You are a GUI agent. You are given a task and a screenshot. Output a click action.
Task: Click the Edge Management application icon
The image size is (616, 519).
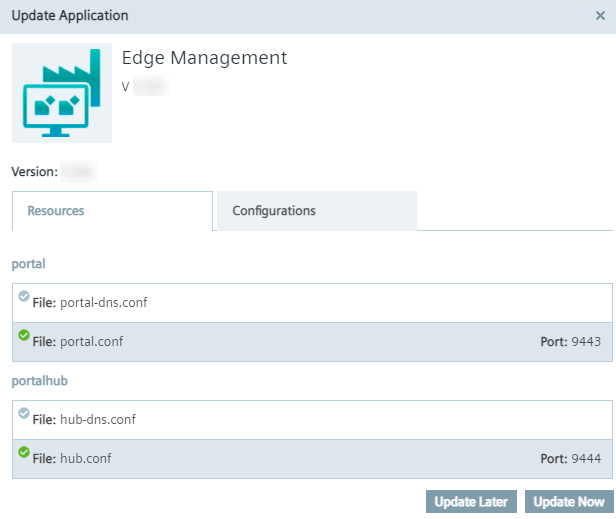click(62, 93)
